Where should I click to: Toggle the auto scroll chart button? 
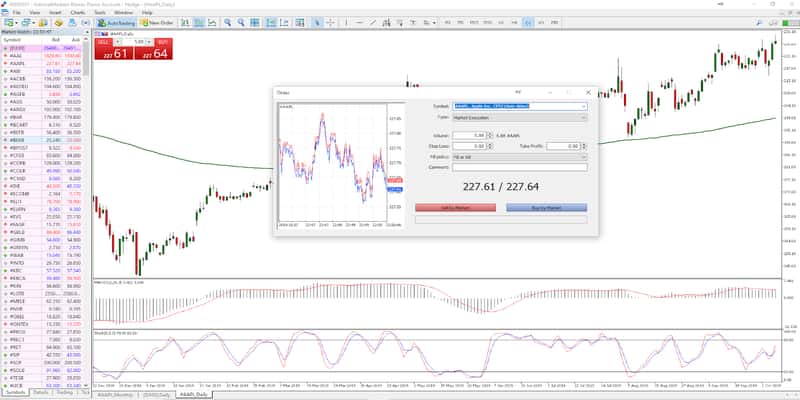[x=271, y=23]
